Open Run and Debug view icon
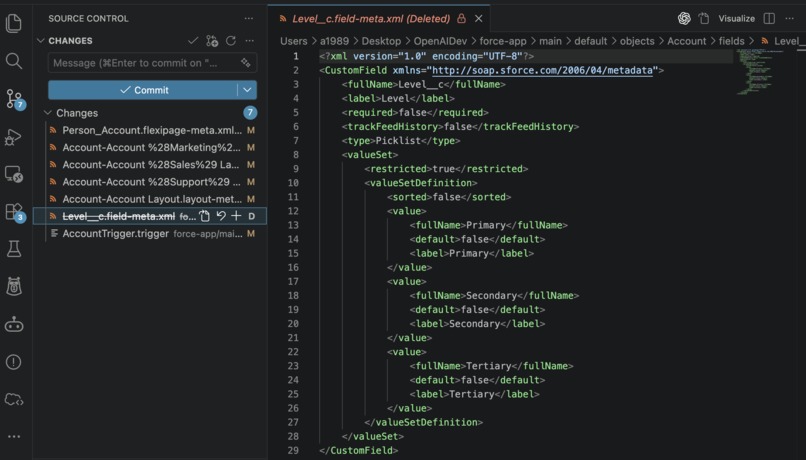 14,137
